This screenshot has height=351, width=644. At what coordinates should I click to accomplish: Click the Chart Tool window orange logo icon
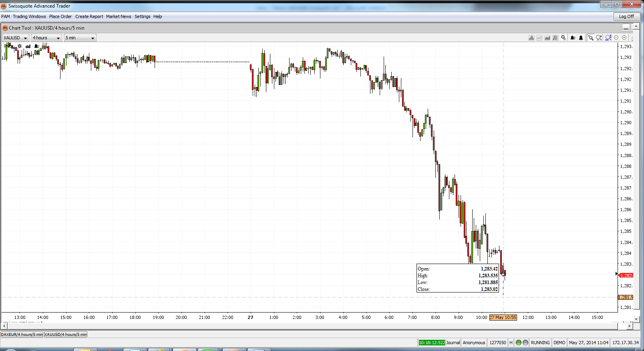5,28
